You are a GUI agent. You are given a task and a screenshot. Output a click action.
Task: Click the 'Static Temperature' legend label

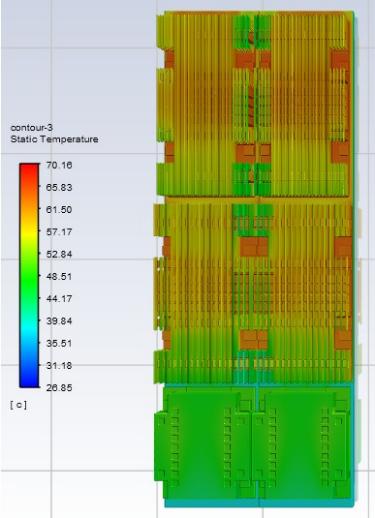coord(54,139)
